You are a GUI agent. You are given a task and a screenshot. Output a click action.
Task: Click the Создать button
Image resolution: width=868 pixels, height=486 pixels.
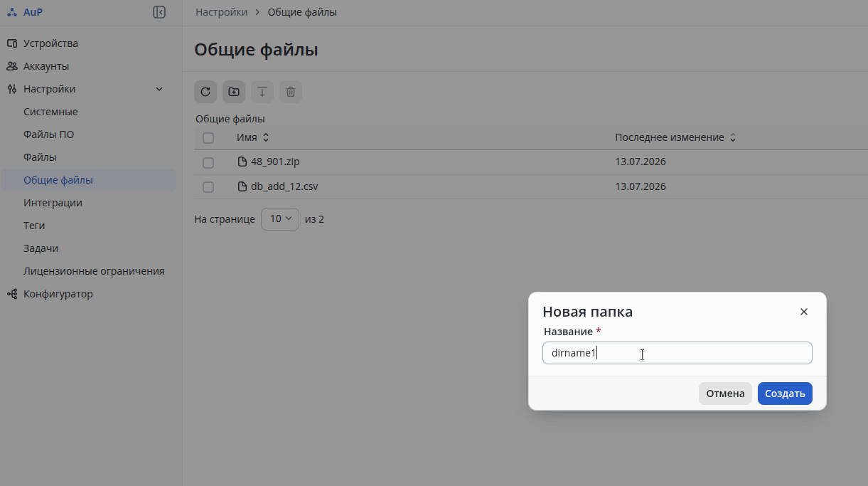pyautogui.click(x=785, y=393)
